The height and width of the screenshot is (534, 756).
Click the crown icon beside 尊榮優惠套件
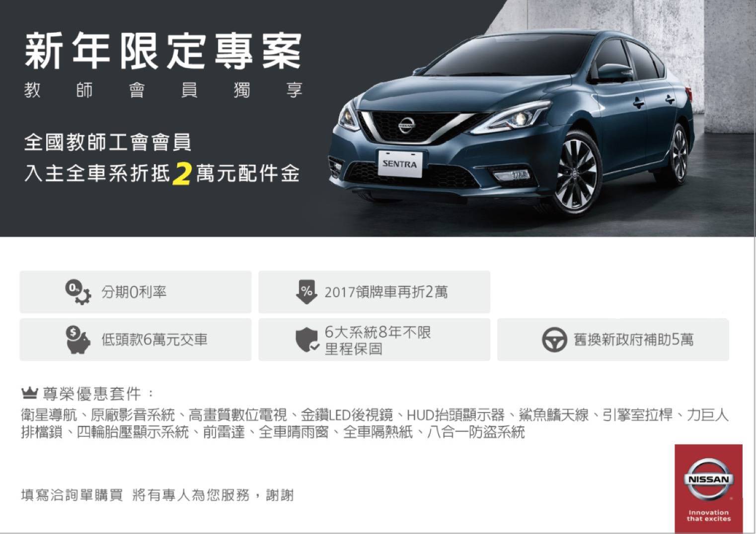[30, 394]
